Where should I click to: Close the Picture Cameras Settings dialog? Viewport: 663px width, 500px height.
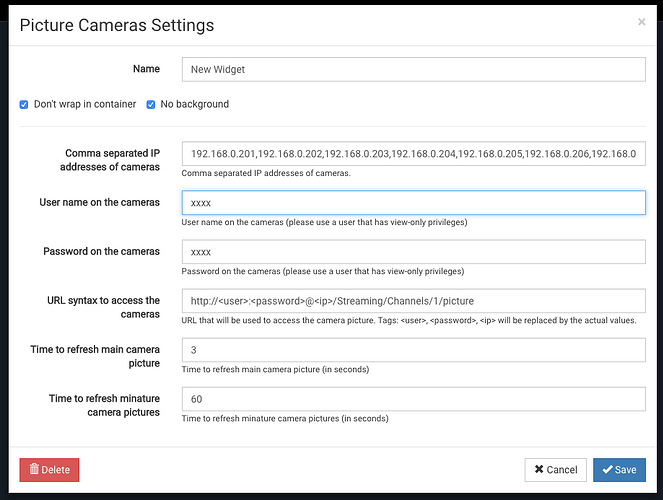click(641, 21)
